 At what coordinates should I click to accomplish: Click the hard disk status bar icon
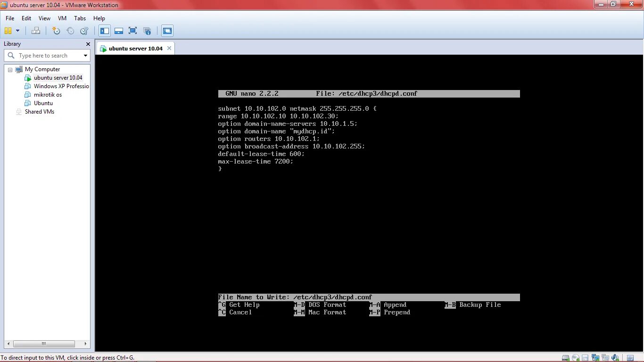click(566, 358)
